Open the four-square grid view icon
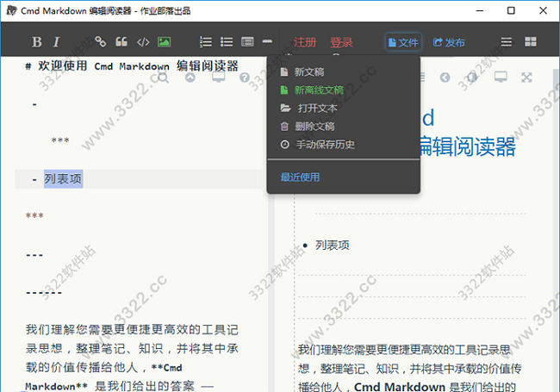The width and height of the screenshot is (560, 392). click(x=531, y=41)
